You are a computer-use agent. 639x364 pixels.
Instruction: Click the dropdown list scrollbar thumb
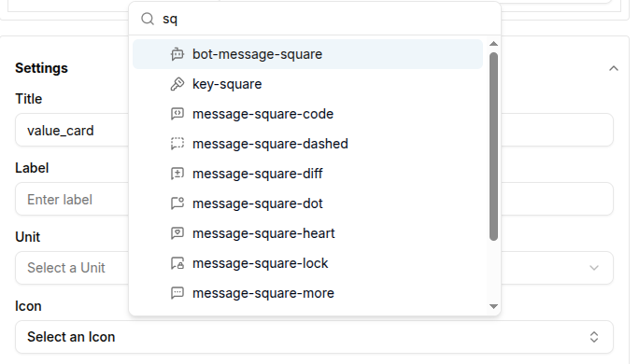(493, 147)
